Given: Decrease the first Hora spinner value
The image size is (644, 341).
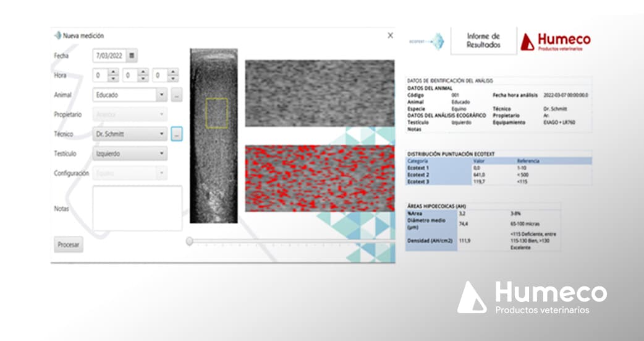Looking at the screenshot, I should click(x=113, y=79).
